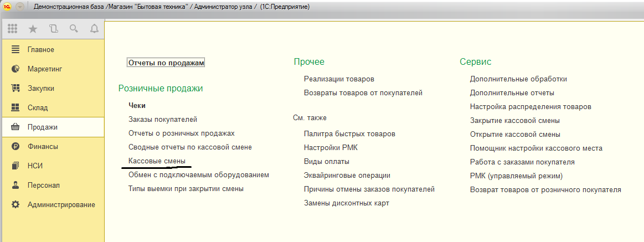This screenshot has width=644, height=242.
Task: Open Закрытие кассовой смены service
Action: click(515, 120)
